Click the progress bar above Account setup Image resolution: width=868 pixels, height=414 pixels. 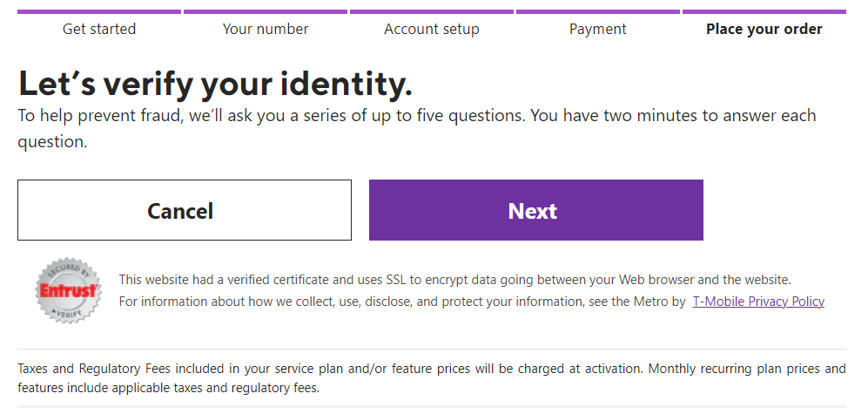point(432,12)
